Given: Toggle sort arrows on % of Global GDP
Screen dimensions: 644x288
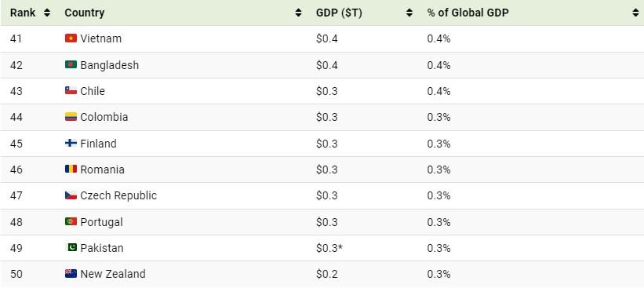Looking at the screenshot, I should (636, 13).
